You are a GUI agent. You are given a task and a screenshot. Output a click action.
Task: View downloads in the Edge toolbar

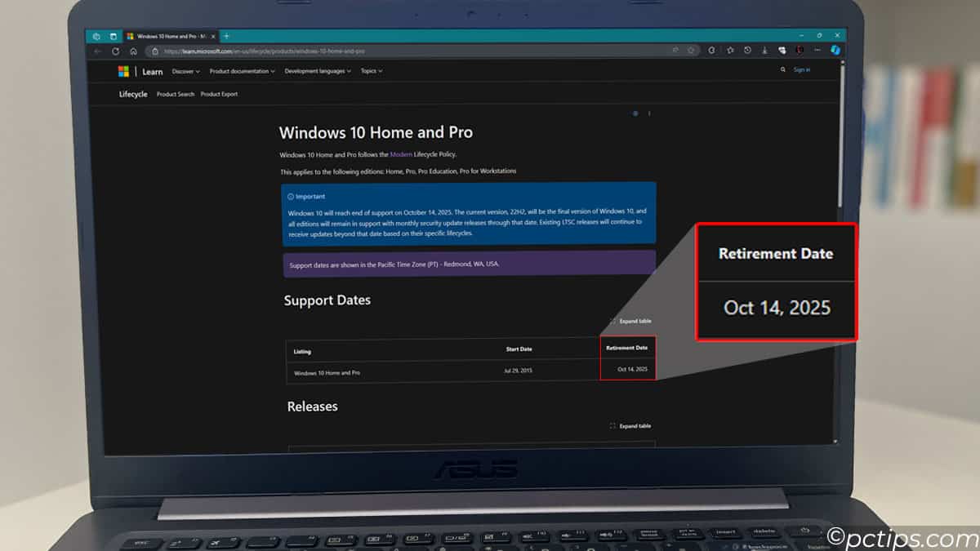(764, 50)
